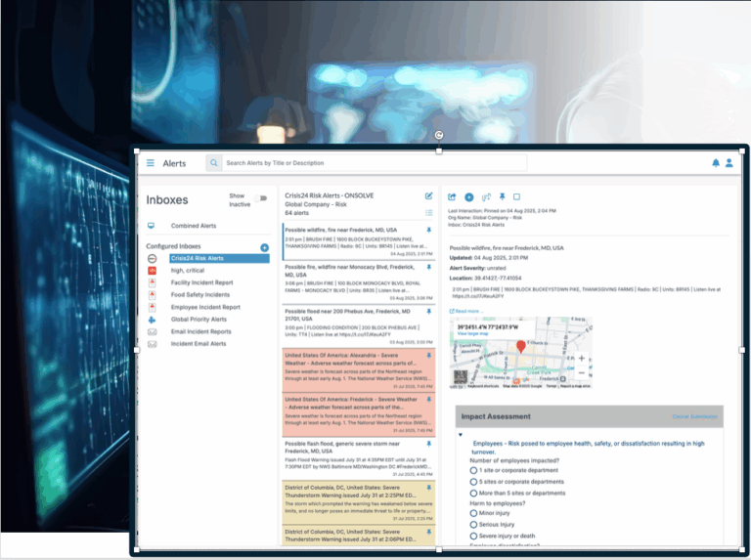
Task: Unpin the Monocacy Blvd fire alert
Action: [428, 267]
